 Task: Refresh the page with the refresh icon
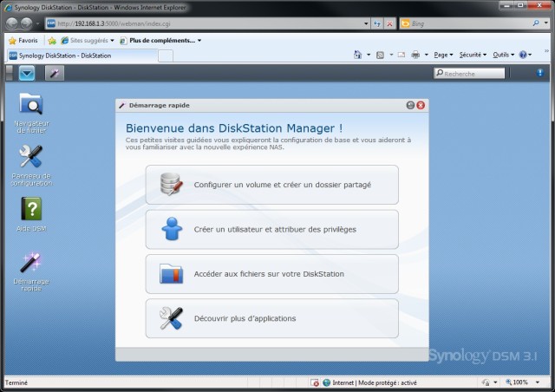pos(377,23)
